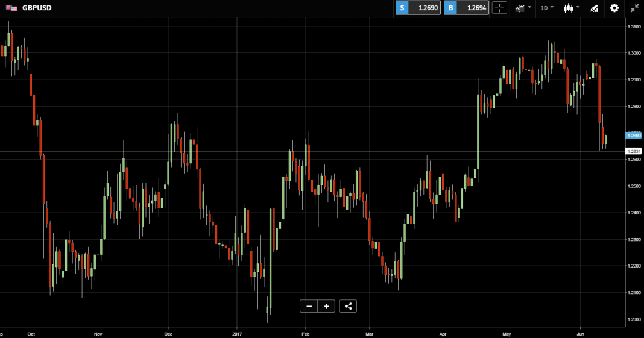This screenshot has height=338, width=644.
Task: Click the share chart icon
Action: 348,306
